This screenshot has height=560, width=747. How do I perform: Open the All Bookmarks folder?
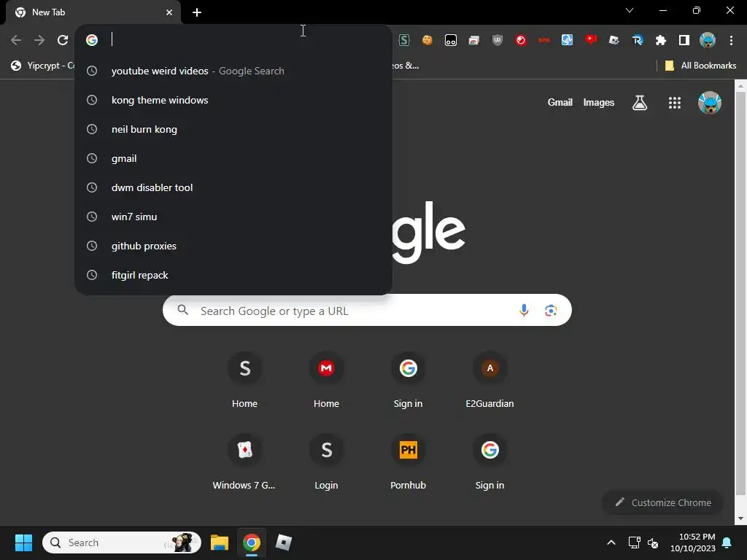click(700, 66)
